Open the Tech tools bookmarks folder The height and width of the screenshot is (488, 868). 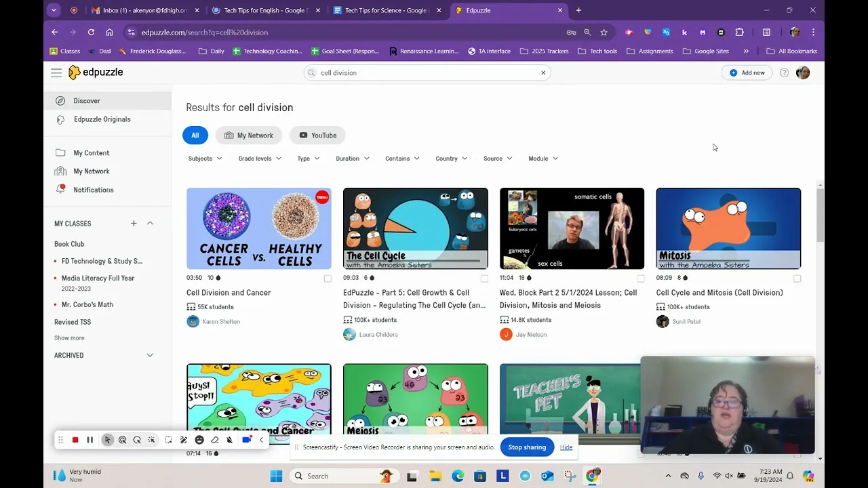click(x=597, y=51)
